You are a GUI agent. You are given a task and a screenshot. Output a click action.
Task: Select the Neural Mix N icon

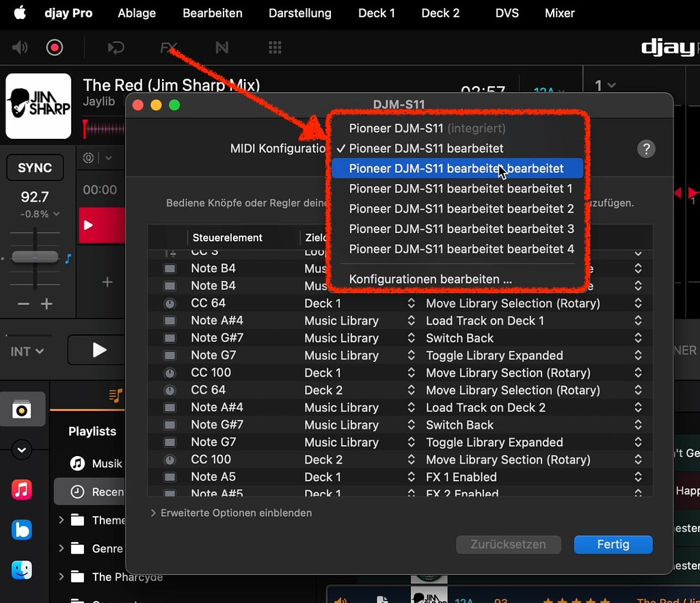tap(221, 47)
